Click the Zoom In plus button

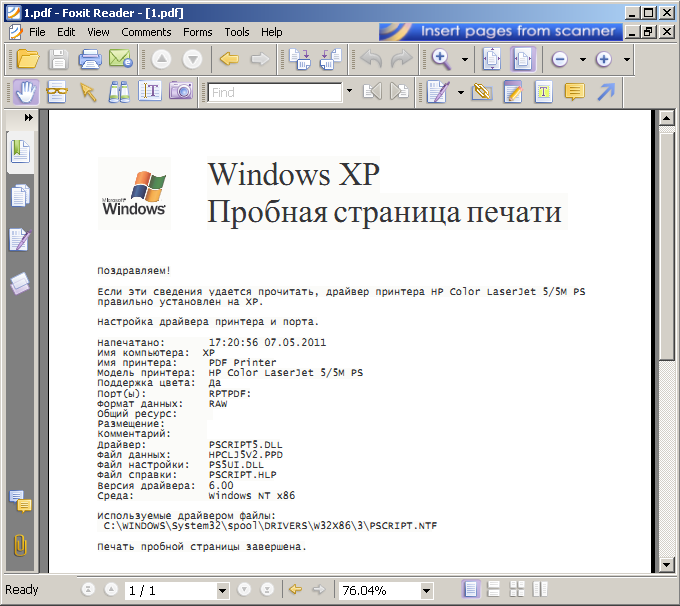tap(604, 59)
